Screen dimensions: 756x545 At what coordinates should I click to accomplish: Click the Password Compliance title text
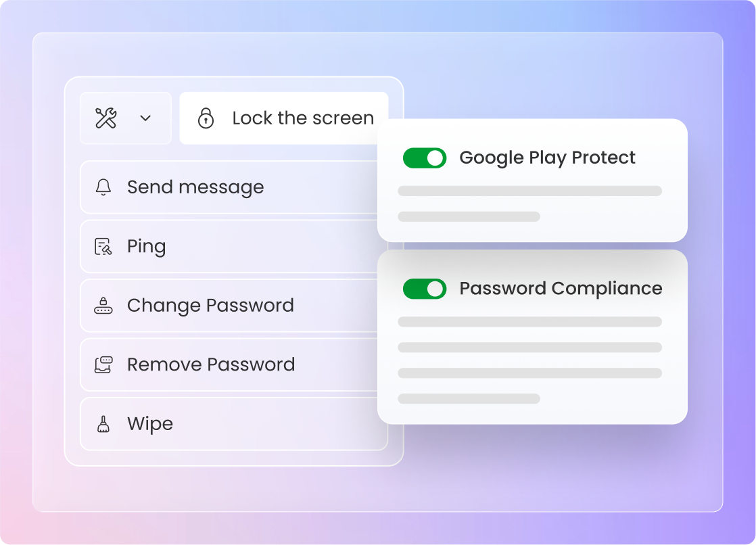point(561,289)
